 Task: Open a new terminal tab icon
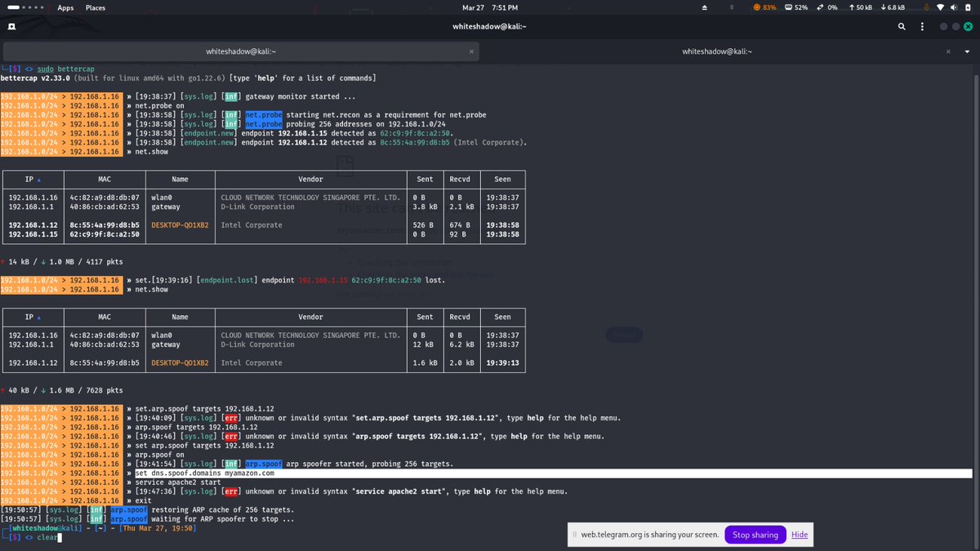click(12, 27)
